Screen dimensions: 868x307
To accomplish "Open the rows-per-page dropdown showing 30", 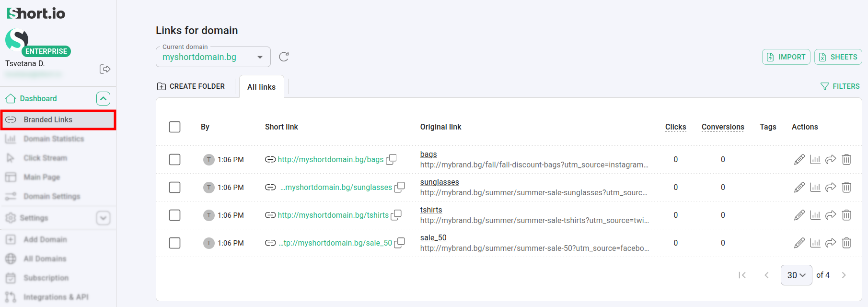I will (796, 275).
